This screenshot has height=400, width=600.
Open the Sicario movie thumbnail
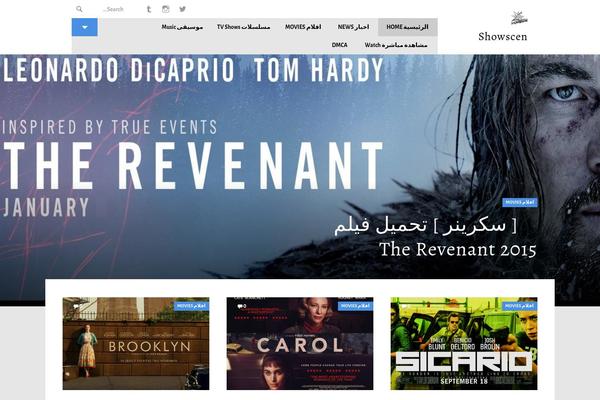point(464,343)
